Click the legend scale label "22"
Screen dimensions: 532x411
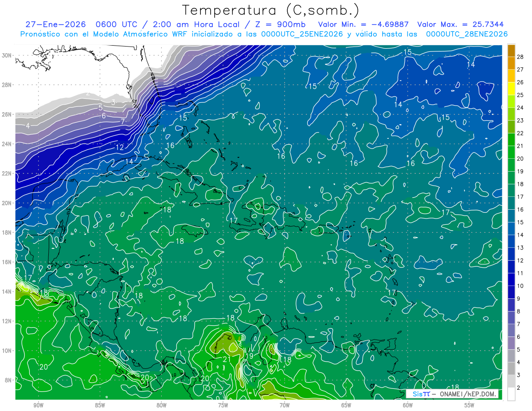point(520,133)
